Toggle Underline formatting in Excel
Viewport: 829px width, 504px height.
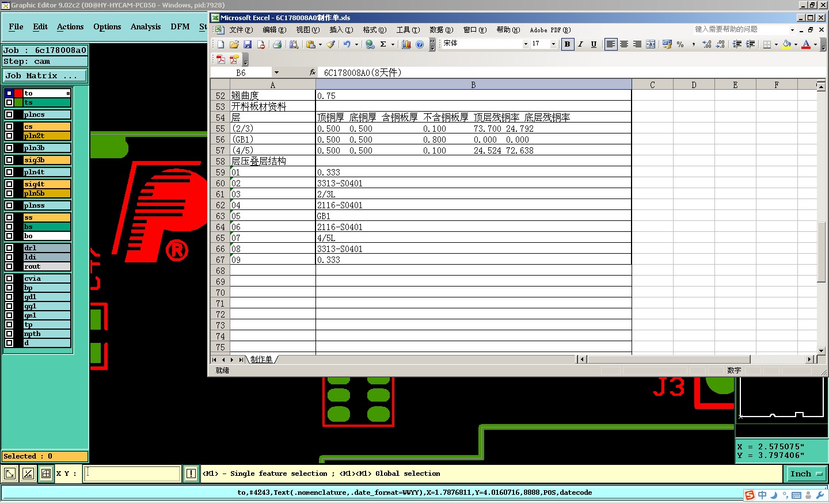pos(594,44)
